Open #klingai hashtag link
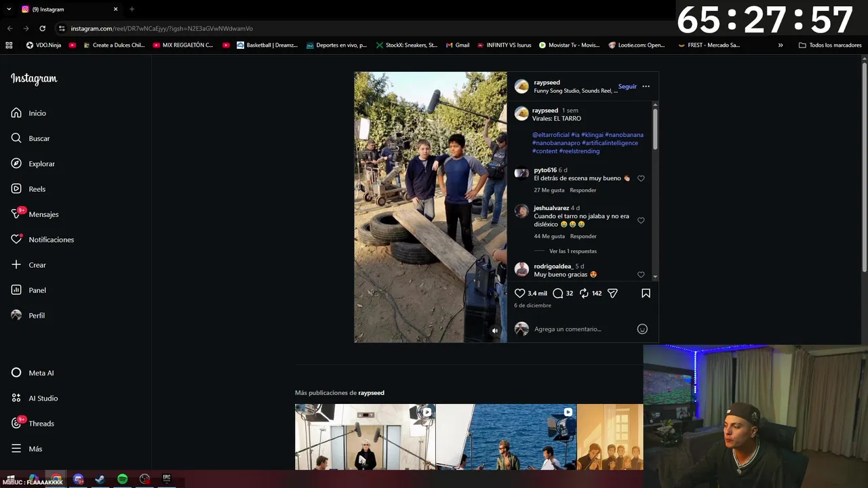The height and width of the screenshot is (488, 868). pyautogui.click(x=592, y=135)
